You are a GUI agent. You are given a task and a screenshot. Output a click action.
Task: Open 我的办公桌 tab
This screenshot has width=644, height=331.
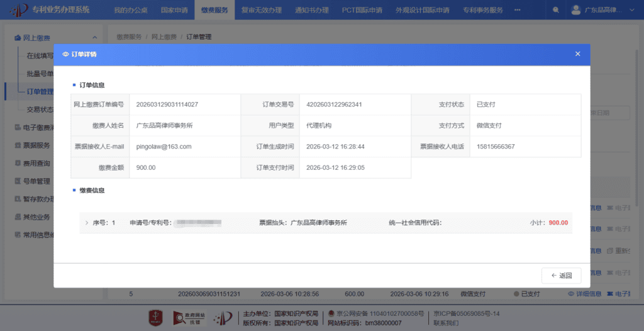[x=131, y=10]
